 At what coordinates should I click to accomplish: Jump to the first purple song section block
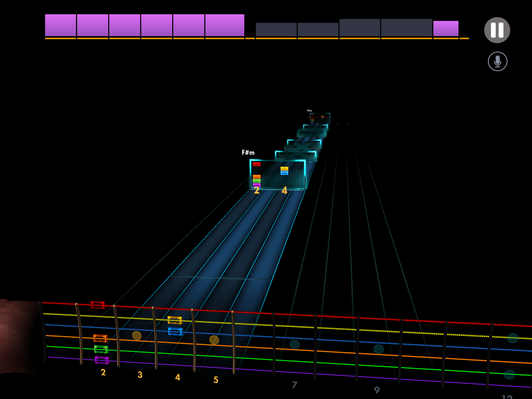pyautogui.click(x=60, y=25)
